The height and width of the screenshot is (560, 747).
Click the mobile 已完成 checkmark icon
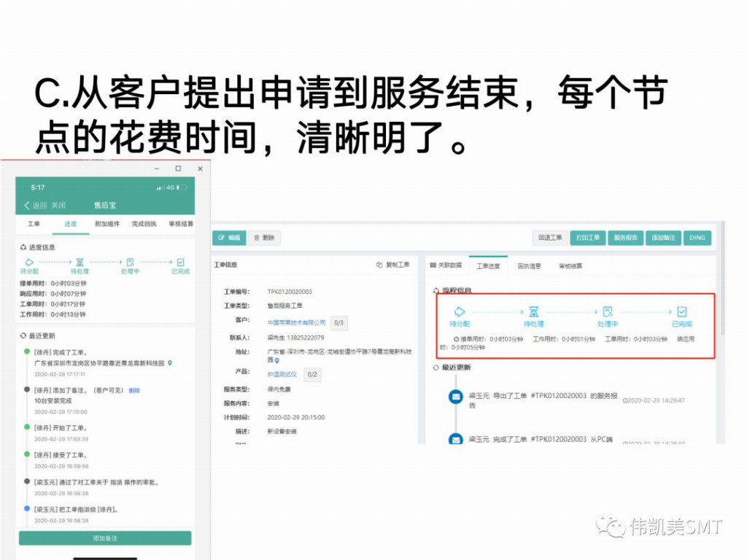coord(180,261)
